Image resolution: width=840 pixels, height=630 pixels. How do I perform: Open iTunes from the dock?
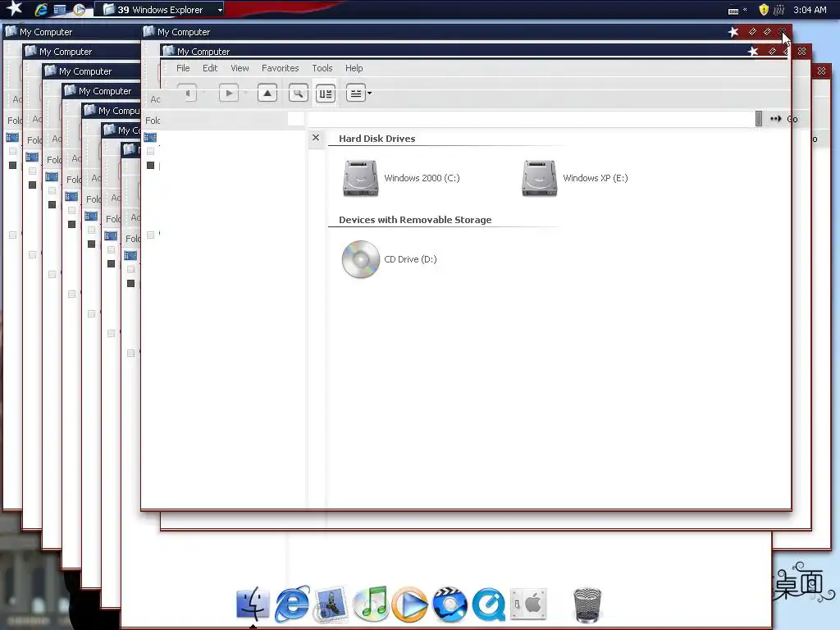(371, 605)
